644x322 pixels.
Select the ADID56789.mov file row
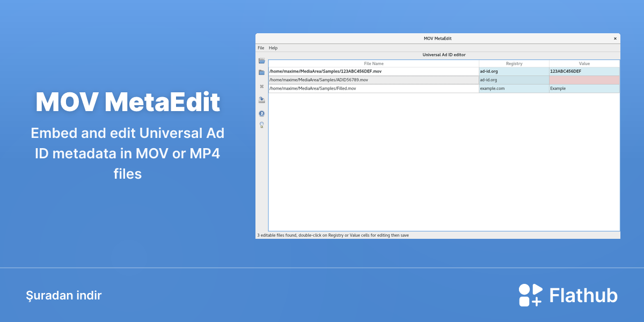coord(444,80)
